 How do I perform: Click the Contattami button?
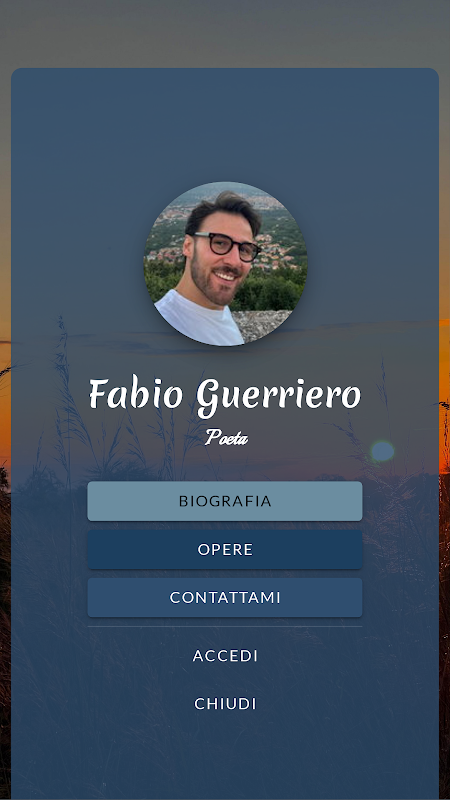224,597
